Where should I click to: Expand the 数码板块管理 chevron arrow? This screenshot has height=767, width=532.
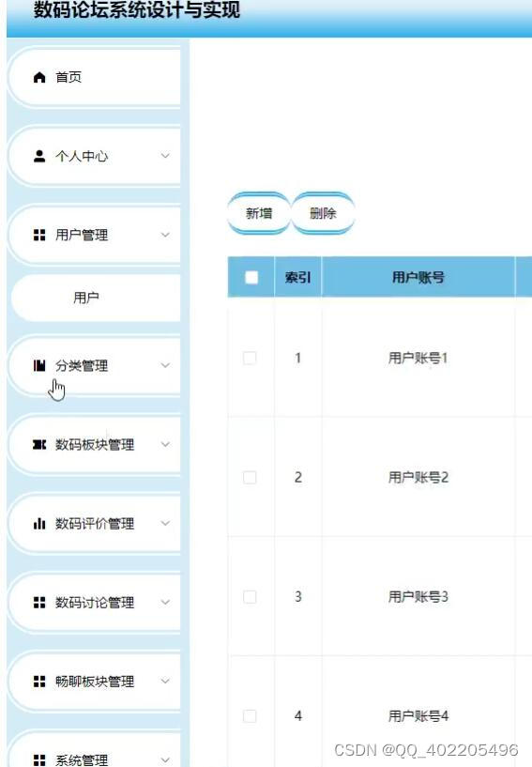165,444
